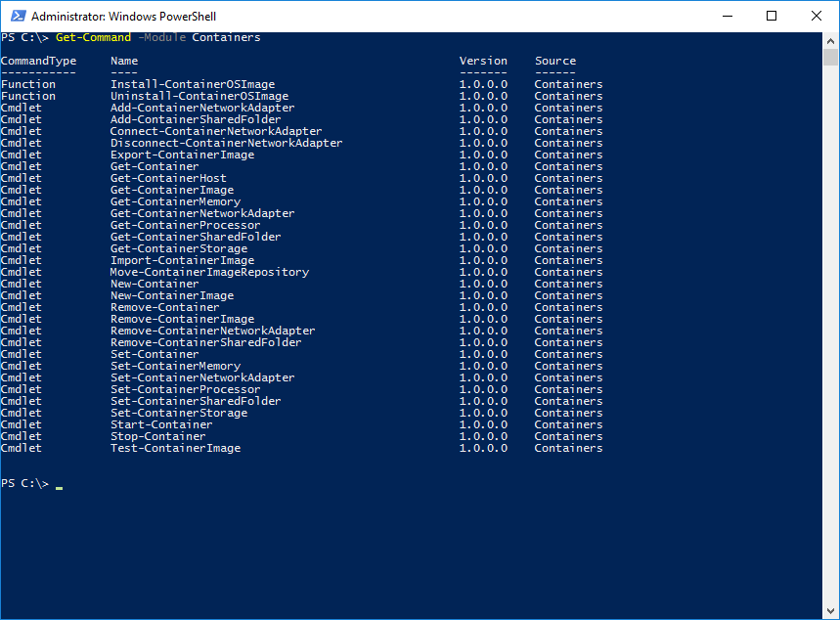Click Disconnect-ContainerNetworkAdapter entry
This screenshot has height=620, width=840.
point(227,143)
